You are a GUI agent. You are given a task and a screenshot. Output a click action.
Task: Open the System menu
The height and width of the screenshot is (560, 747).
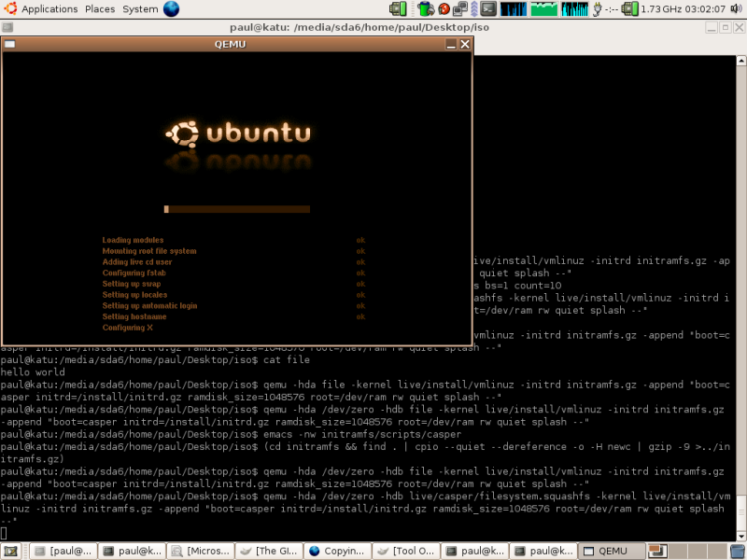140,9
